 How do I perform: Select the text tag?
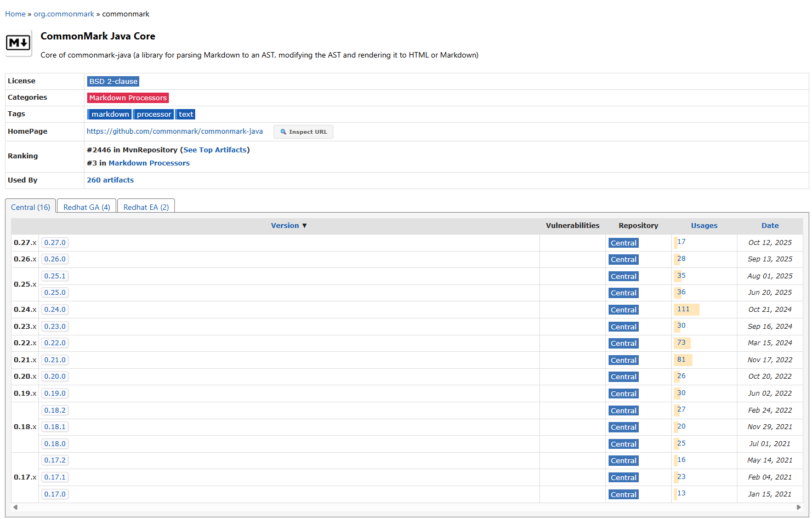(185, 114)
